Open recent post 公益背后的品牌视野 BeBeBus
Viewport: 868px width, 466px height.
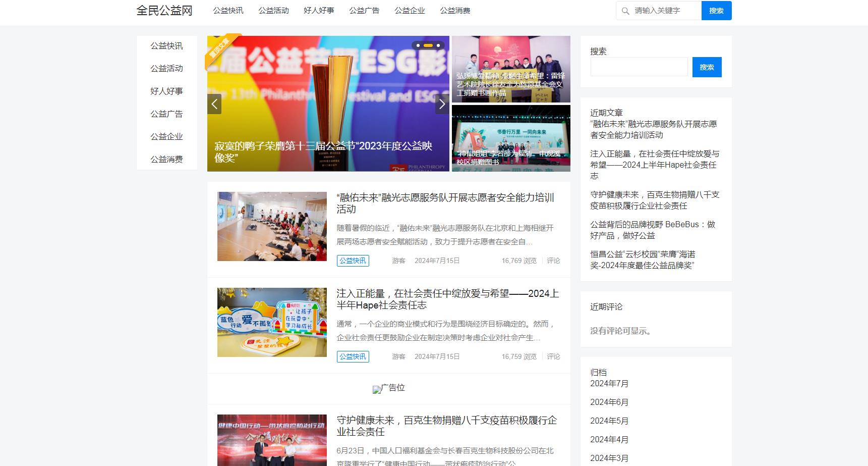[x=653, y=230]
